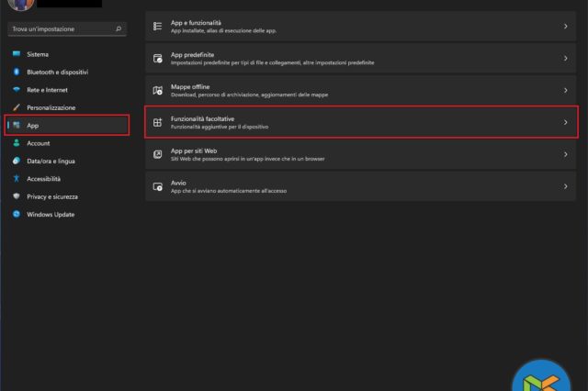Image resolution: width=588 pixels, height=391 pixels.
Task: Click the Avvio startup icon
Action: [157, 186]
